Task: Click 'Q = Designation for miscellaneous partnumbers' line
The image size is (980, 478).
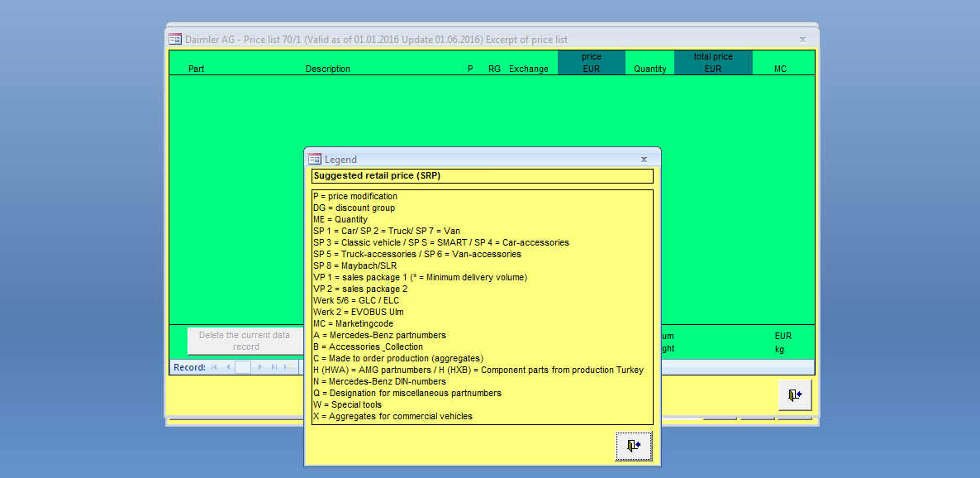Action: click(x=407, y=393)
